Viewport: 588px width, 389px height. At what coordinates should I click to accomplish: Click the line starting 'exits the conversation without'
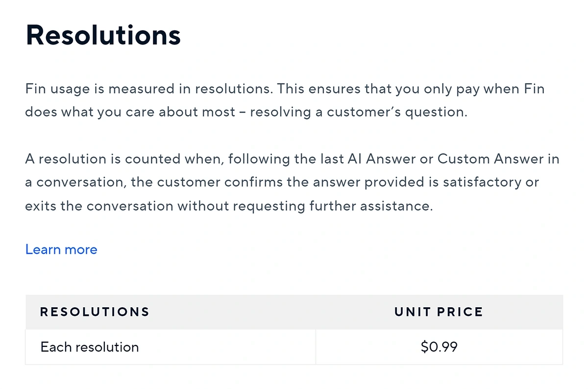[229, 206]
